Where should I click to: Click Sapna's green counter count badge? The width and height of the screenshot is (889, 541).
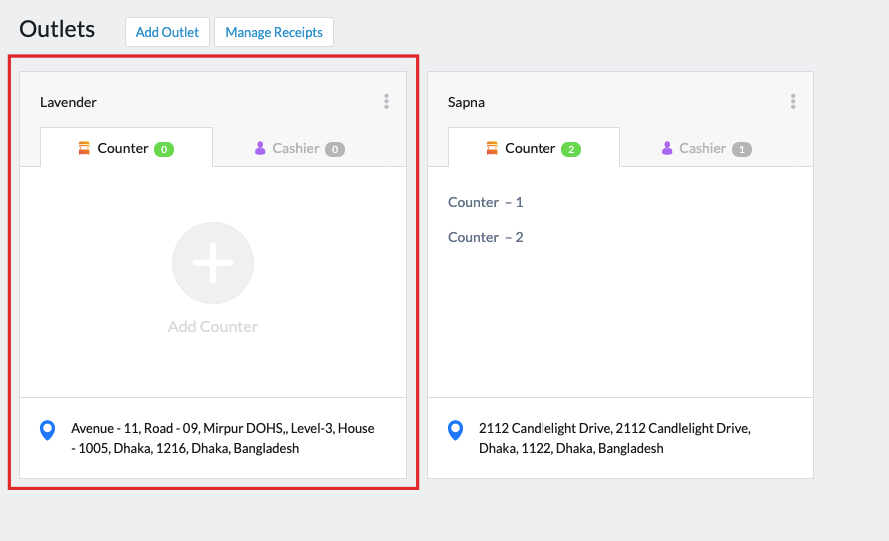tap(571, 149)
